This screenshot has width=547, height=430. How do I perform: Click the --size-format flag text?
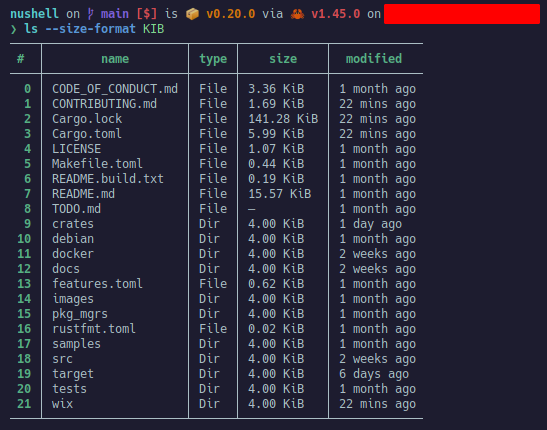(x=90, y=29)
